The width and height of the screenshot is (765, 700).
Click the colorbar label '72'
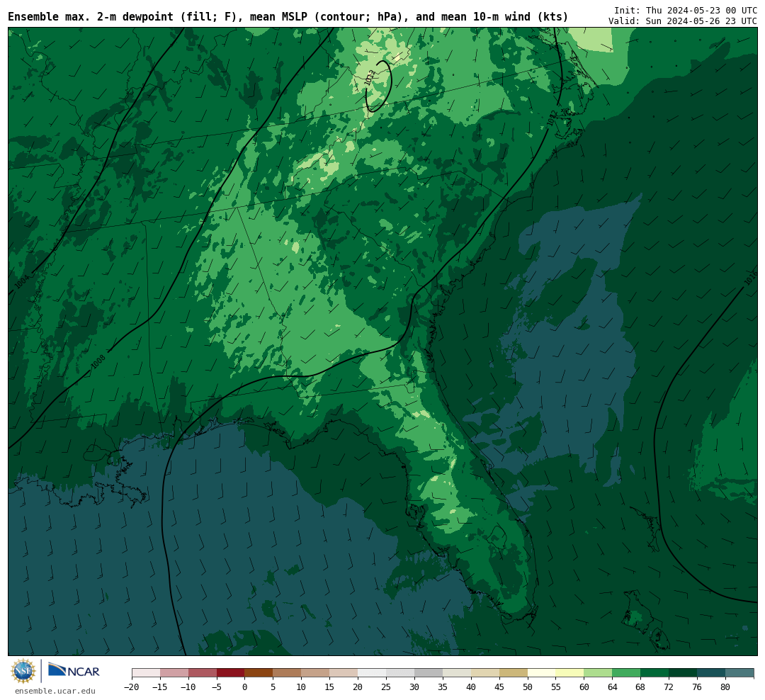(669, 687)
